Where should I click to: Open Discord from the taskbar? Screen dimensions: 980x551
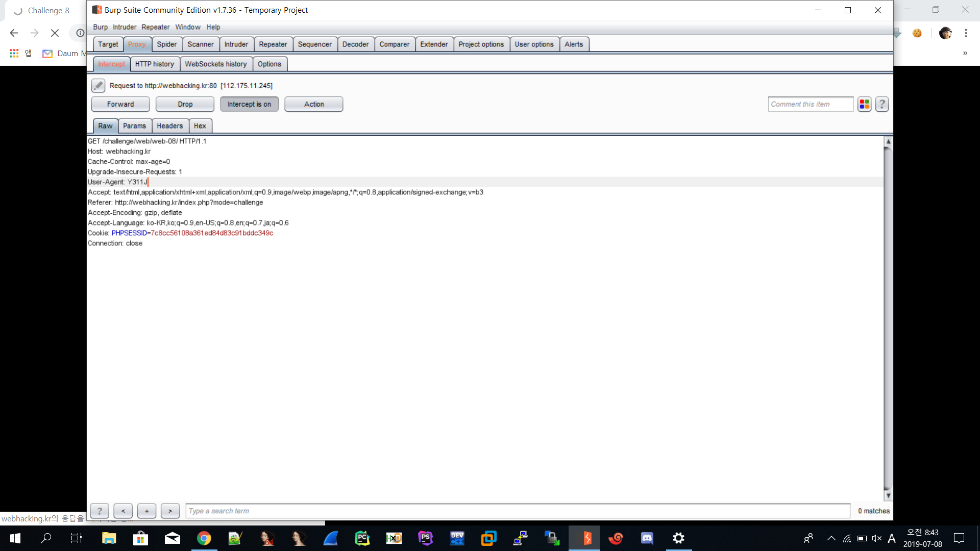647,538
